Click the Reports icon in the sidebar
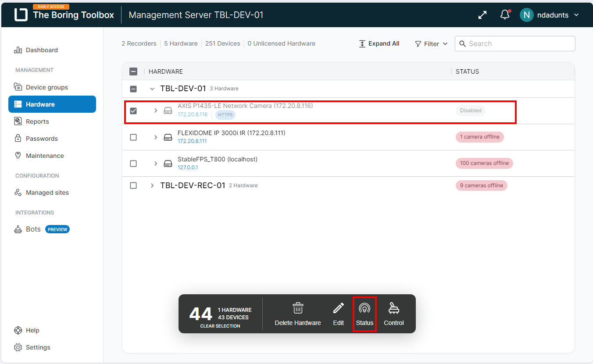This screenshot has height=364, width=593. (18, 121)
